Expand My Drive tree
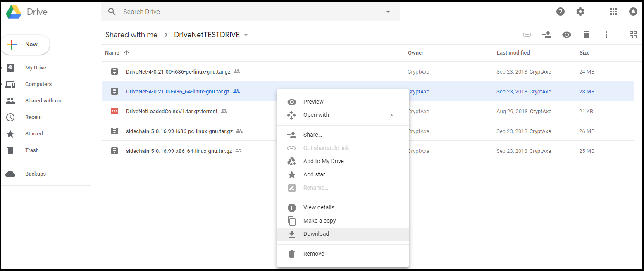The height and width of the screenshot is (271, 644). (2, 68)
